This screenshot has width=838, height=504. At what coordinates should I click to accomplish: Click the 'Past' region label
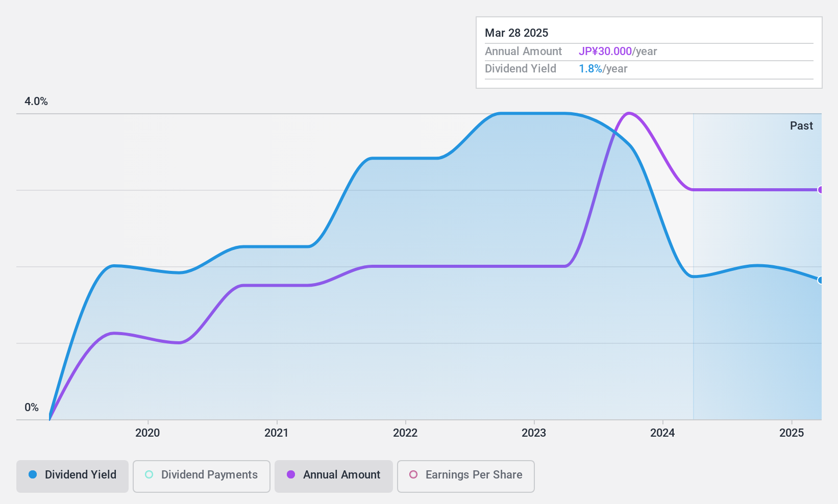point(801,126)
